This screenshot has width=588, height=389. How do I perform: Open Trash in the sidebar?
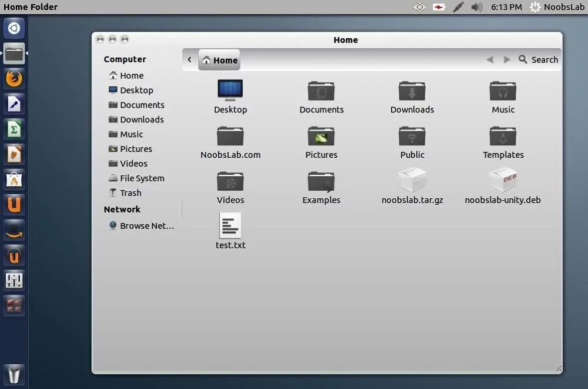point(125,192)
